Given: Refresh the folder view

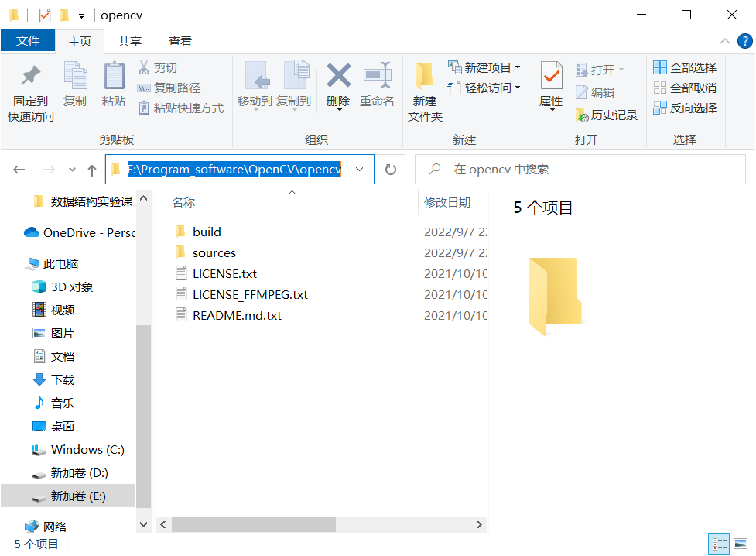Looking at the screenshot, I should [391, 169].
